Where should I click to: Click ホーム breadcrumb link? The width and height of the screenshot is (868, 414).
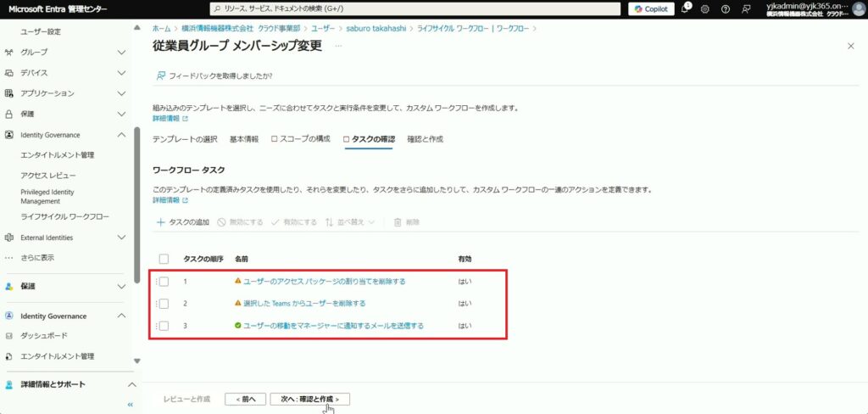[161, 28]
